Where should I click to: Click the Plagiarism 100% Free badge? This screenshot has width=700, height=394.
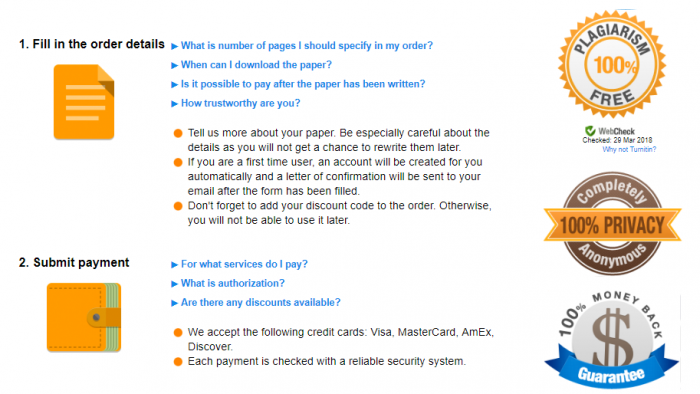(612, 64)
